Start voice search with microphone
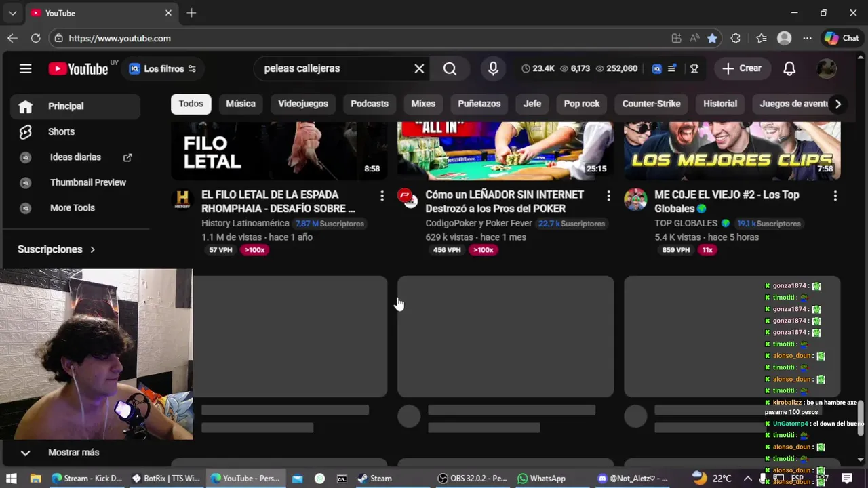 tap(493, 68)
